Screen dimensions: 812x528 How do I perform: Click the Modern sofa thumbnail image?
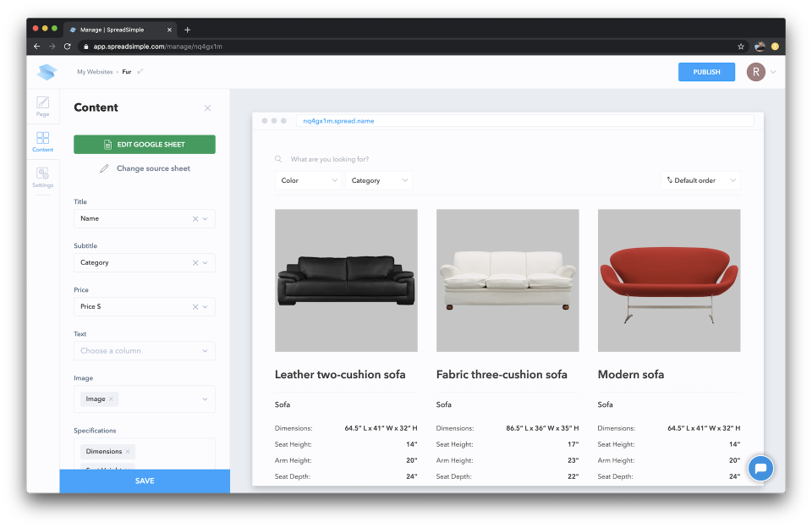pyautogui.click(x=667, y=280)
